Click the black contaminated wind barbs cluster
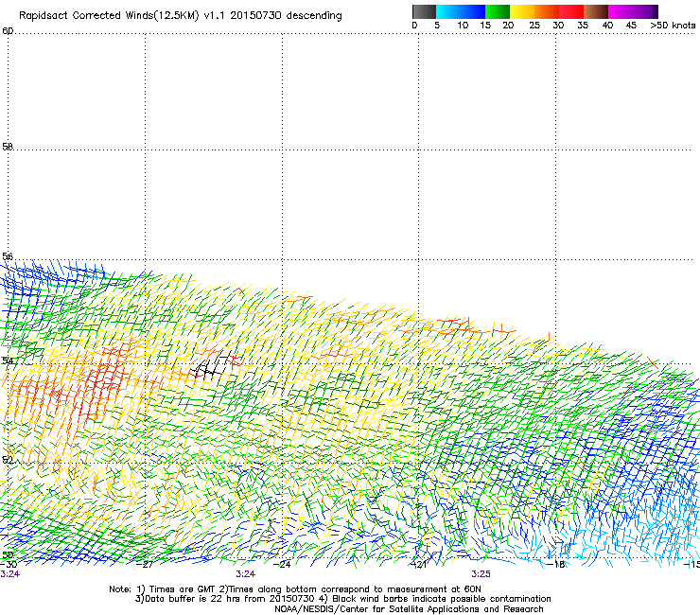 (213, 366)
